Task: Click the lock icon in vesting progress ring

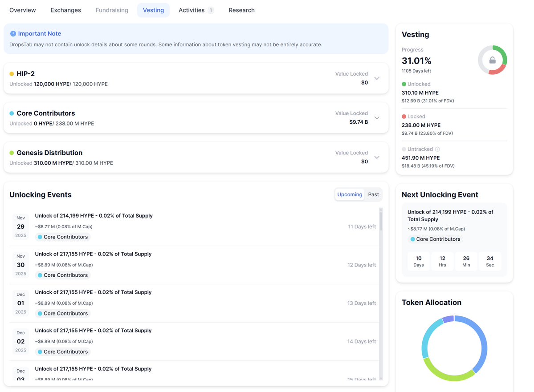Action: (x=493, y=60)
